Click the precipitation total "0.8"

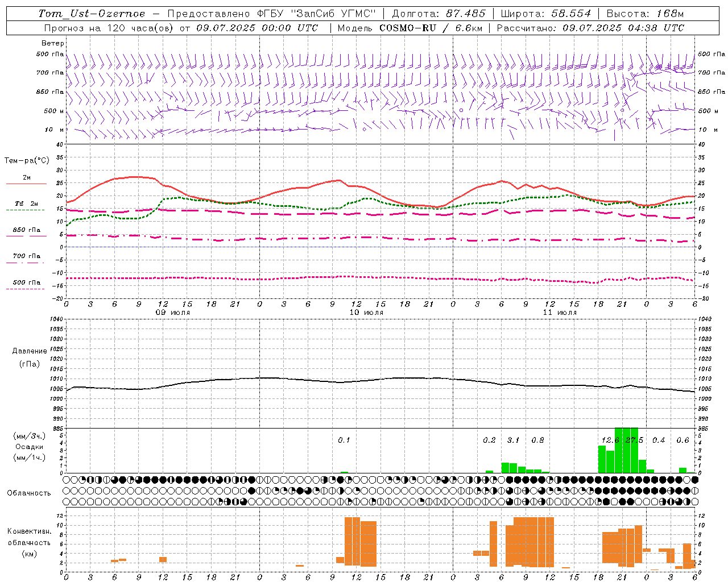tap(537, 440)
